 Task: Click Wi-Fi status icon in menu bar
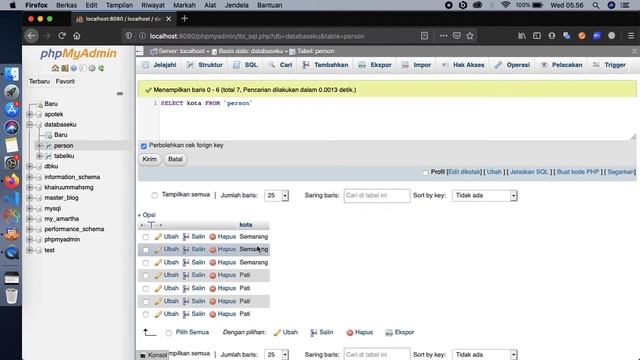pyautogui.click(x=505, y=5)
